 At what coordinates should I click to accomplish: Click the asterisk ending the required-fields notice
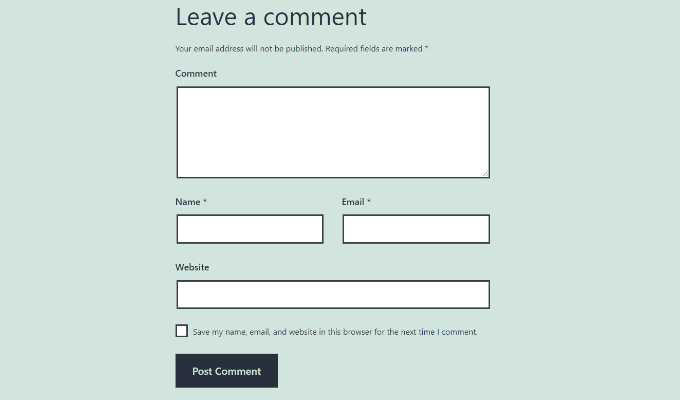(426, 47)
